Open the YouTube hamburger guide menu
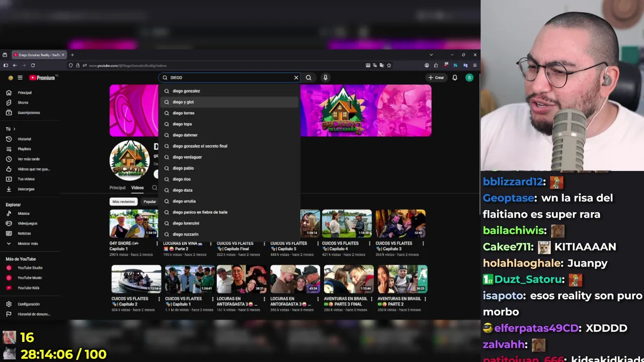This screenshot has height=362, width=644. coord(20,77)
